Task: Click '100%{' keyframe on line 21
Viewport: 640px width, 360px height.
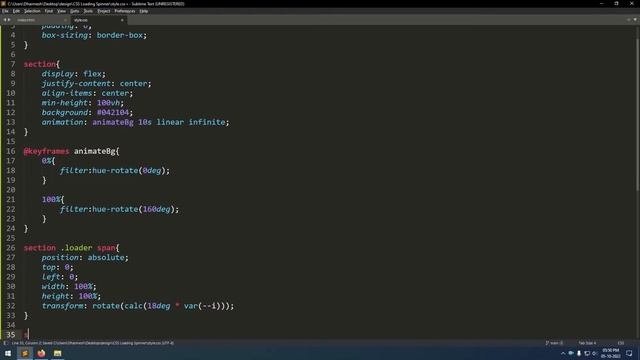Action: (x=53, y=200)
